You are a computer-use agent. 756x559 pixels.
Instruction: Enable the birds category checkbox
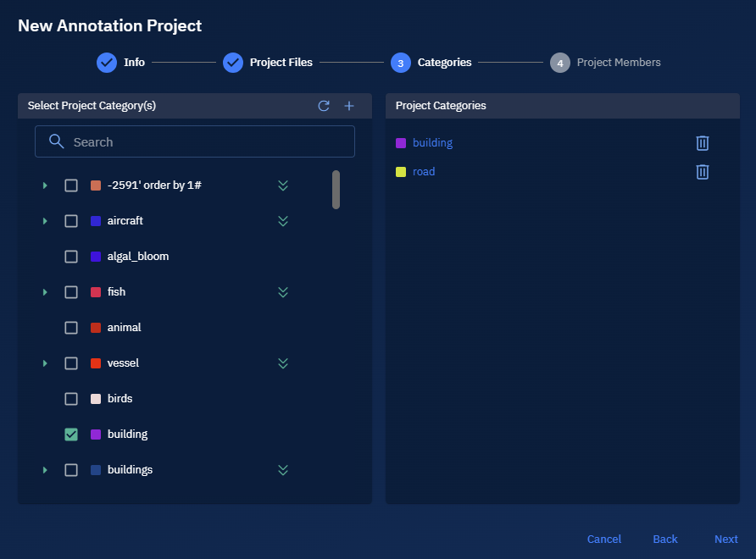pyautogui.click(x=71, y=399)
